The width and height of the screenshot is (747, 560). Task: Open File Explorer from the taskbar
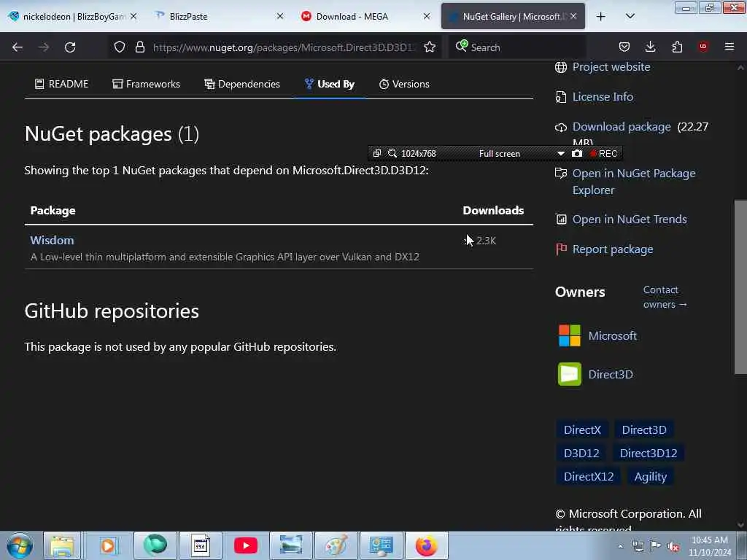[63, 545]
